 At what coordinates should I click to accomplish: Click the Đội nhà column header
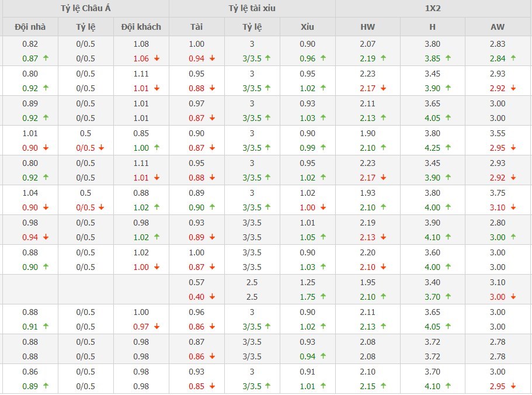[x=30, y=27]
